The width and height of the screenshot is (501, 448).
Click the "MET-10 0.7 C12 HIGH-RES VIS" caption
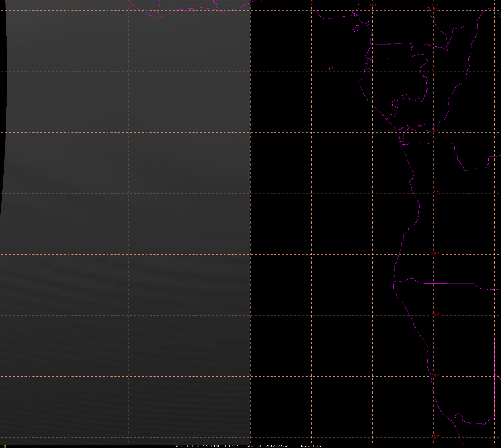click(207, 446)
